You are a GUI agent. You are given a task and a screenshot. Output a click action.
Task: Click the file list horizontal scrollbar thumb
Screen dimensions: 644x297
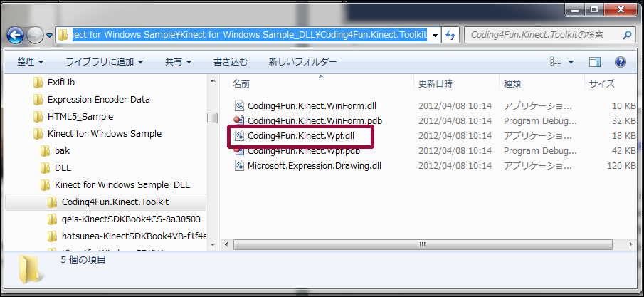[x=423, y=244]
